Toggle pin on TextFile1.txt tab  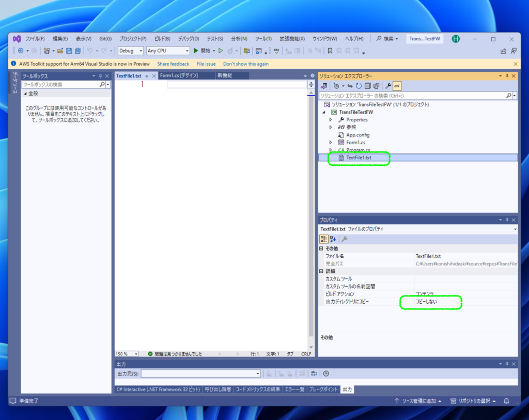(147, 76)
